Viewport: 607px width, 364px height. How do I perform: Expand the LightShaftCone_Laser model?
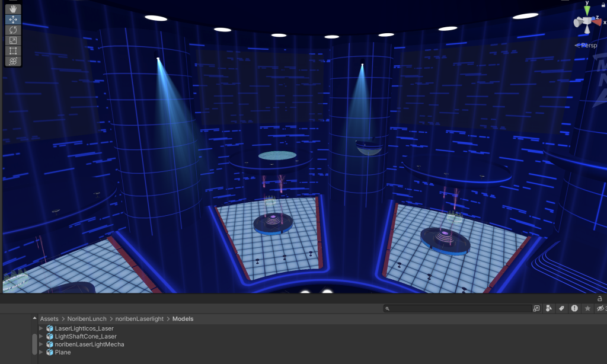[x=41, y=336]
